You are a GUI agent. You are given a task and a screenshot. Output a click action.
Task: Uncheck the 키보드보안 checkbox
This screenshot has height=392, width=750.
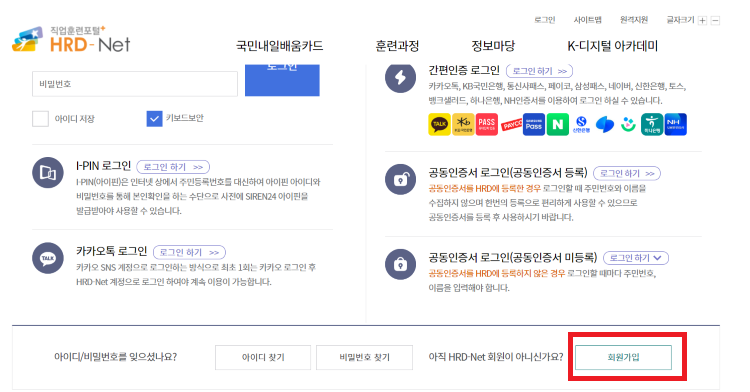(154, 119)
